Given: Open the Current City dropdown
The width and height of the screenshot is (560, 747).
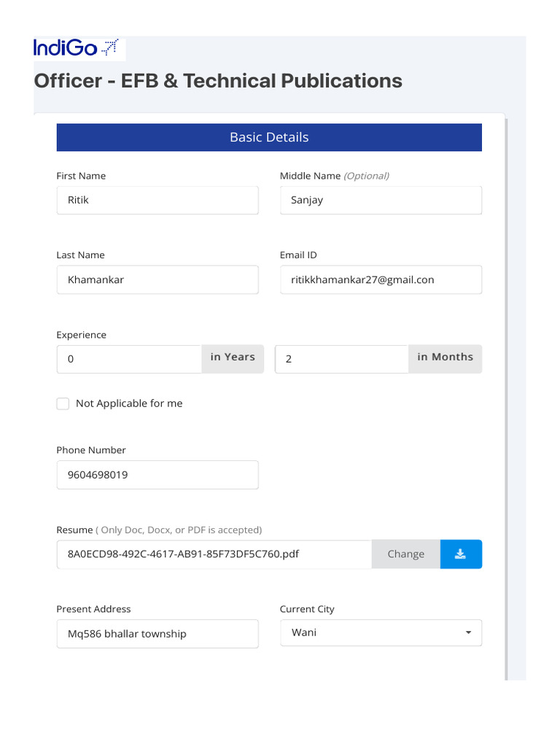Looking at the screenshot, I should click(381, 632).
